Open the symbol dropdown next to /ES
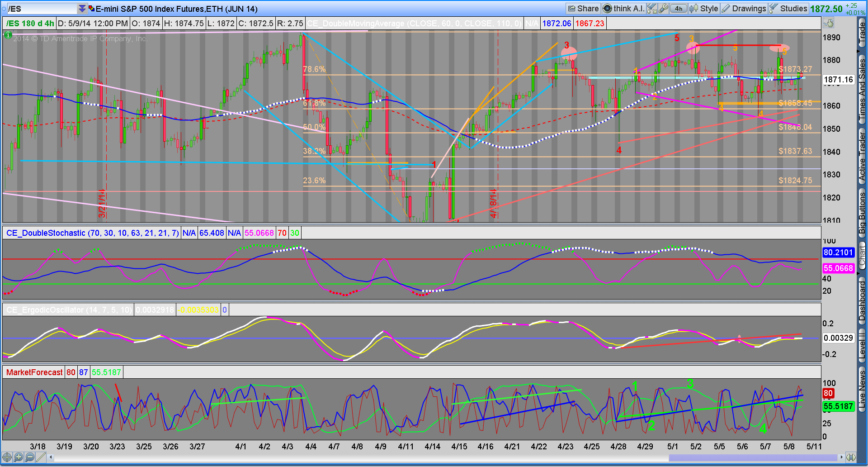The width and height of the screenshot is (868, 467). (82, 9)
